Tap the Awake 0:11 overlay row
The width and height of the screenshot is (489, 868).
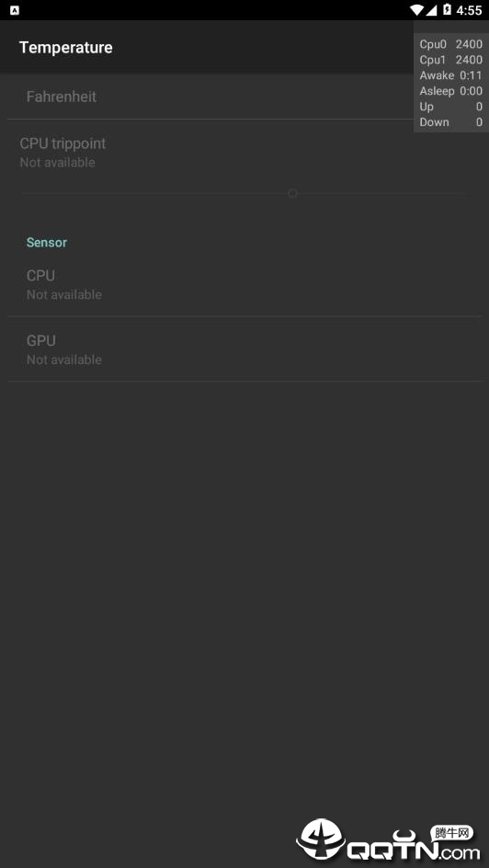point(450,75)
